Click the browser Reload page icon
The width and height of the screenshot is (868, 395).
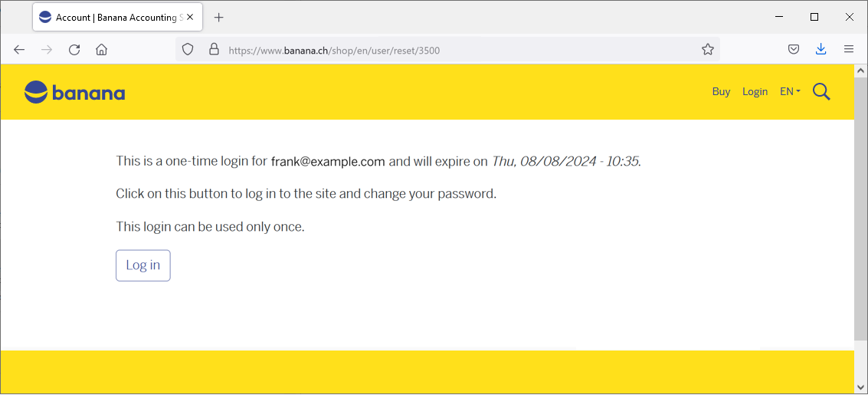pyautogui.click(x=74, y=50)
